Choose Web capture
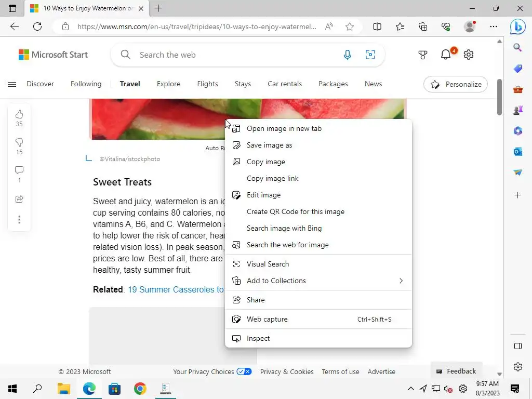The image size is (532, 399). [x=318, y=320]
